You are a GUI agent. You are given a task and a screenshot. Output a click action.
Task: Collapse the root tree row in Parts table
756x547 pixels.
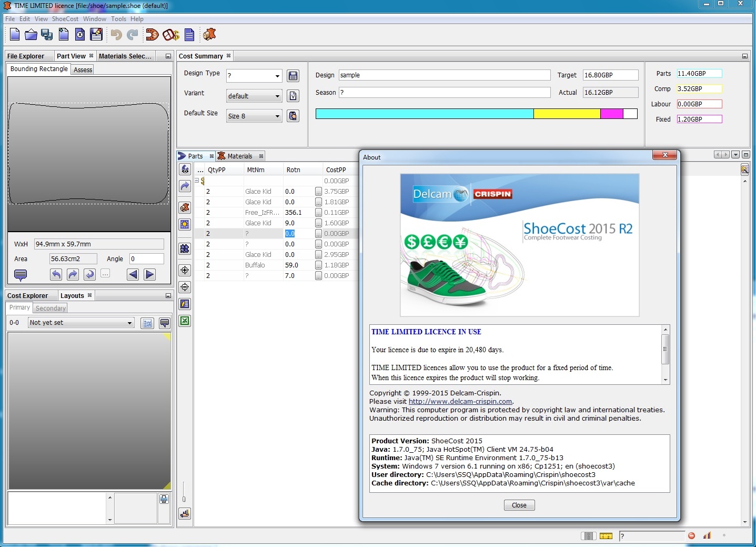(197, 181)
